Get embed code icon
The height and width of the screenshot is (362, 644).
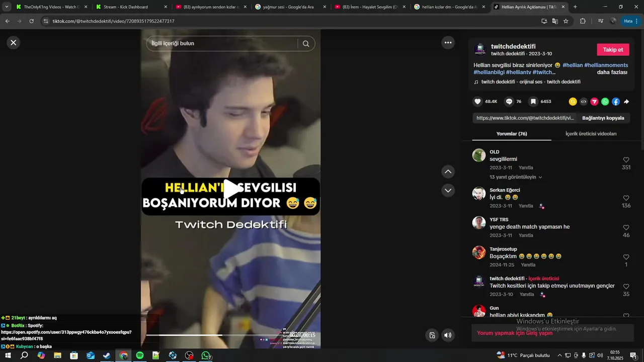pos(584,102)
